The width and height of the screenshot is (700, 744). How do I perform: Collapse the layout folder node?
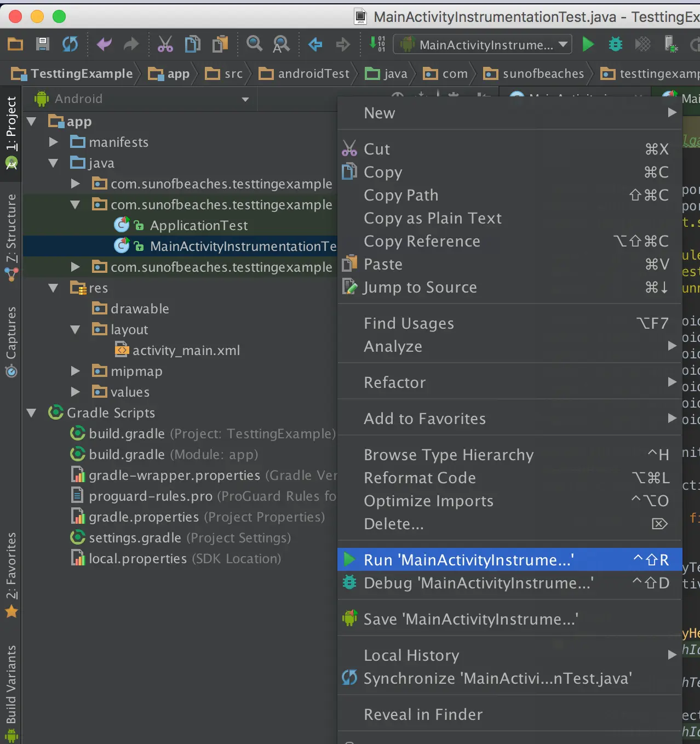tap(76, 330)
